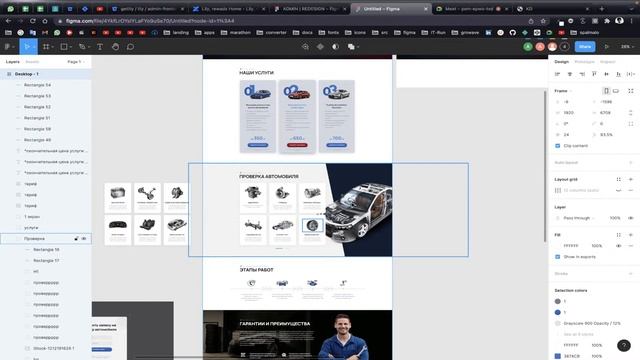Remove the FFFFFF fill
The image size is (640, 360).
631,246
